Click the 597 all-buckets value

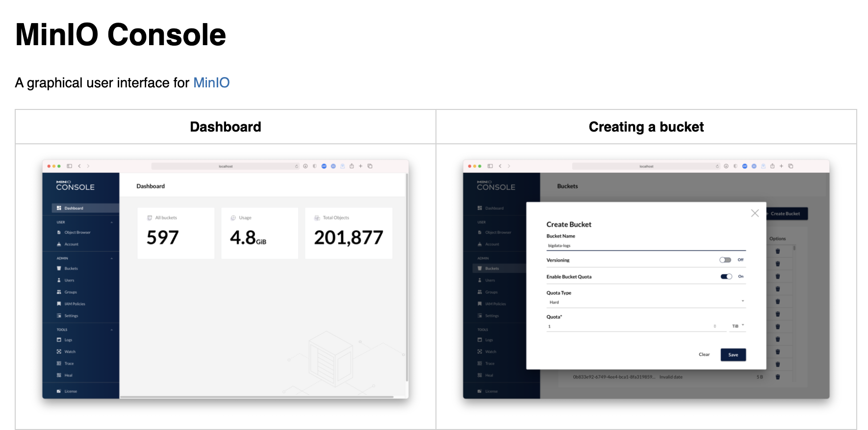click(163, 238)
